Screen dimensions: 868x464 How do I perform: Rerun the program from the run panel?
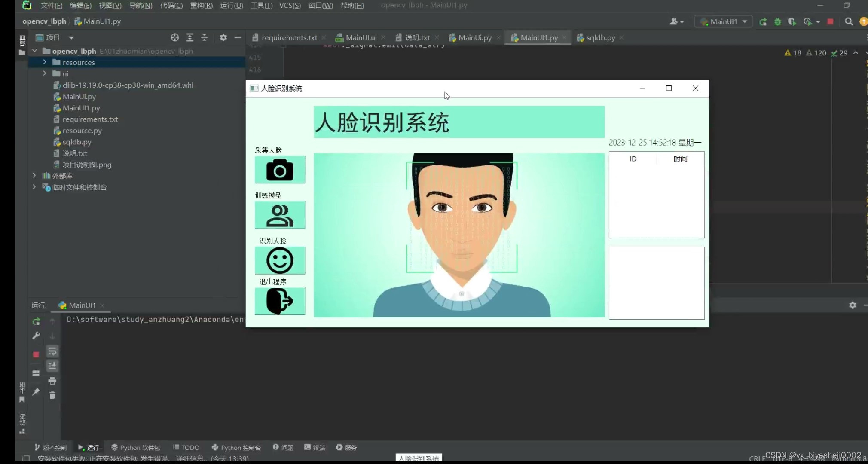(x=36, y=321)
